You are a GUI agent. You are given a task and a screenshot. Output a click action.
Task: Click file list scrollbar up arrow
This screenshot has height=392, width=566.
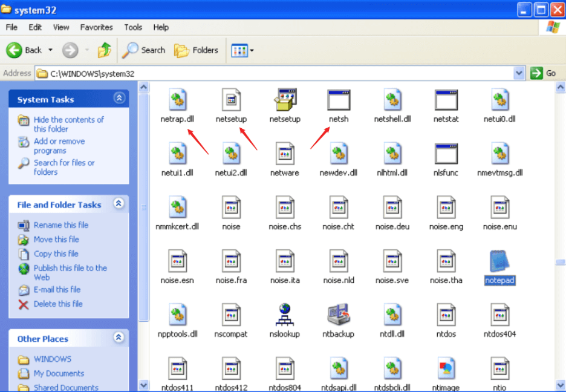[560, 87]
